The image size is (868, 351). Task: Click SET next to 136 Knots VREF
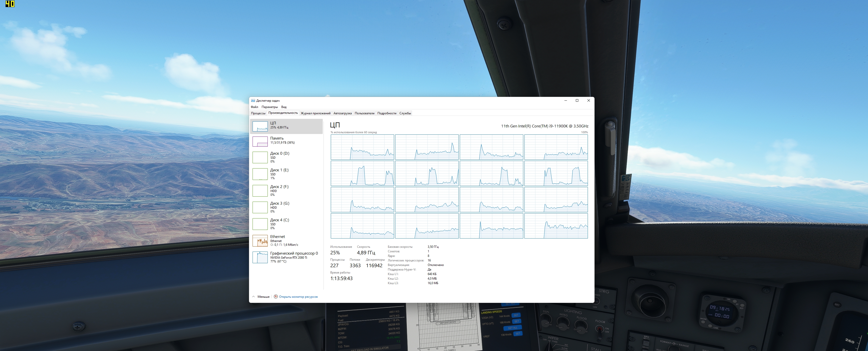click(x=518, y=334)
